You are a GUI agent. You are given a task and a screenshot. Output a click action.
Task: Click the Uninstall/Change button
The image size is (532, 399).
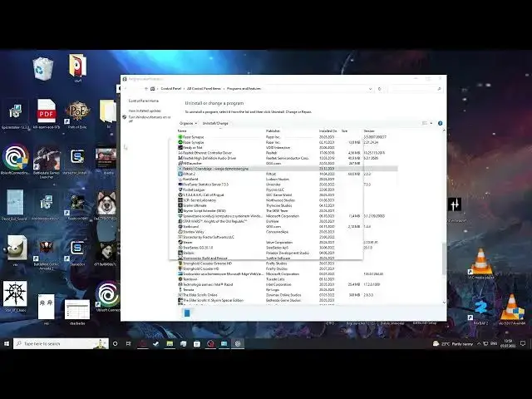tap(215, 123)
